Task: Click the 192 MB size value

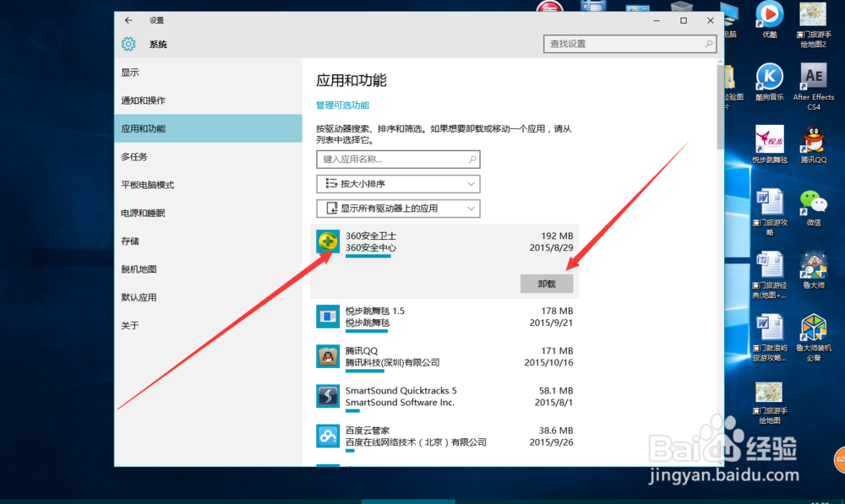Action: tap(557, 236)
